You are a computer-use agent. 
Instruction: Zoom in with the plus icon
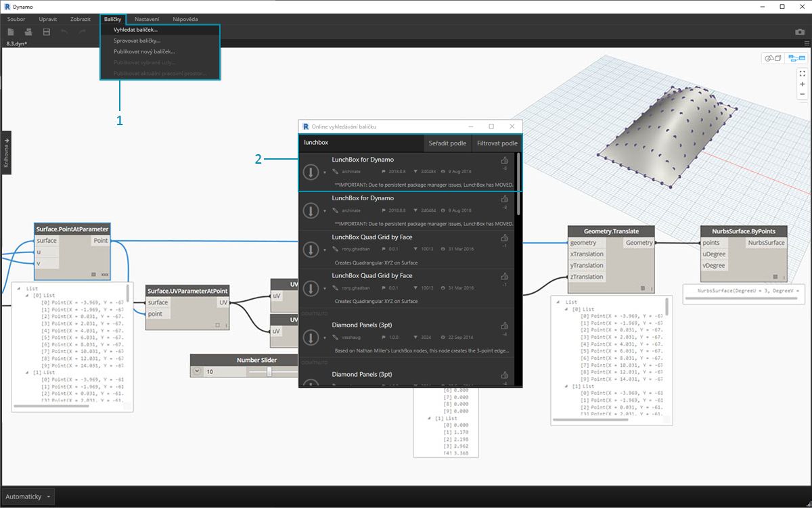pos(802,84)
